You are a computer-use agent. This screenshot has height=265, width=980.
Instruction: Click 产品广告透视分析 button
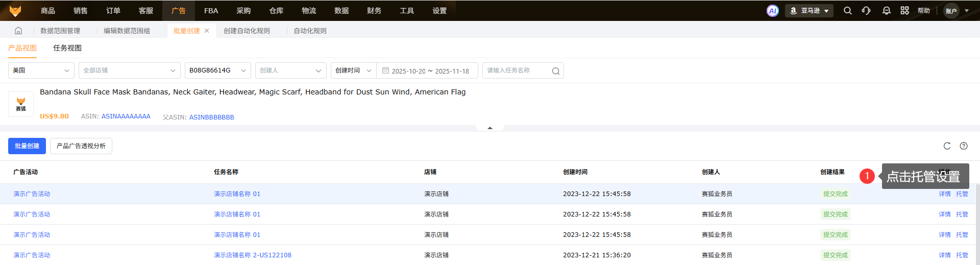tap(81, 146)
